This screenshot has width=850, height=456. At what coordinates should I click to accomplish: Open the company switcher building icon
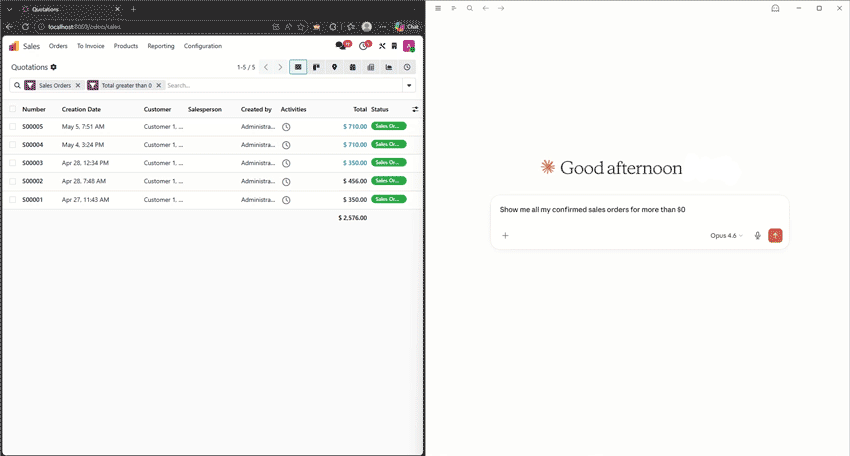coord(395,46)
